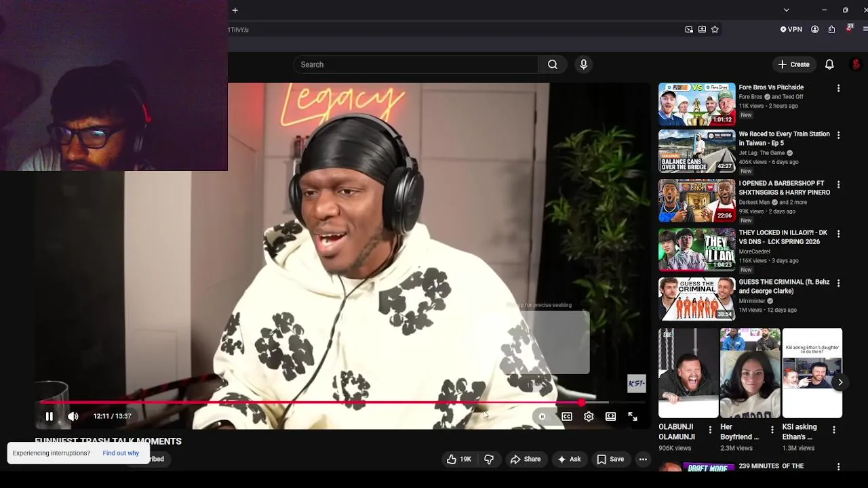Open options for 239 MINUTES OF THE video

(838, 467)
